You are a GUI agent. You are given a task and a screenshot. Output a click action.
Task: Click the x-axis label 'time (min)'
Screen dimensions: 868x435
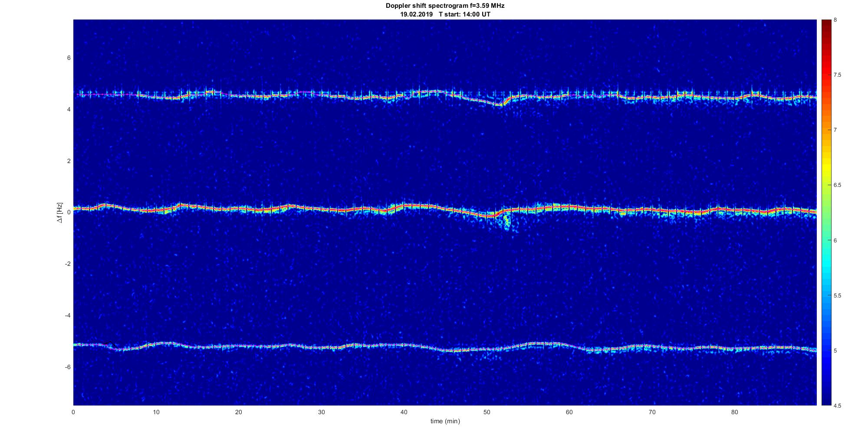coord(445,421)
